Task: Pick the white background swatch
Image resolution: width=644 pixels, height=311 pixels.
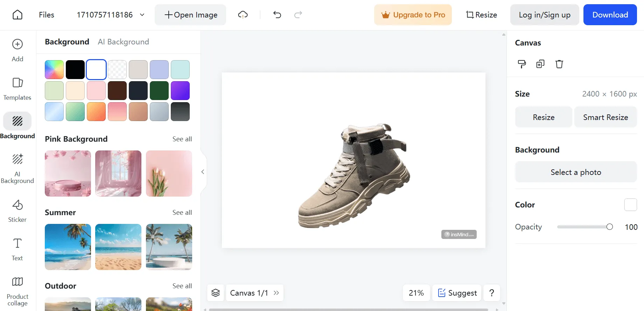Action: (x=96, y=70)
